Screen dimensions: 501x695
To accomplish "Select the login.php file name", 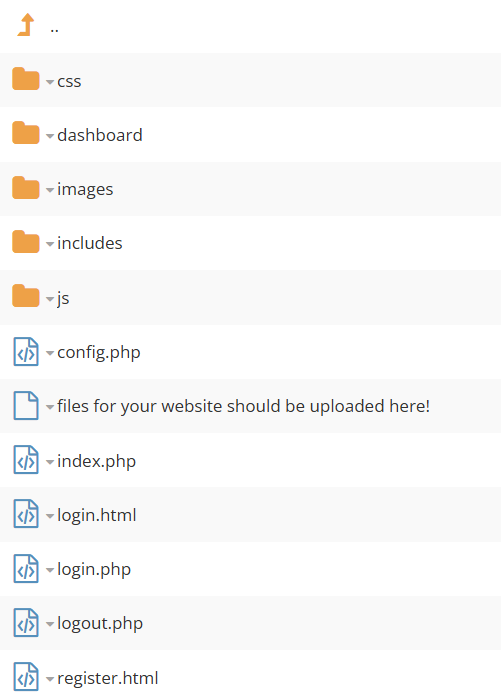I will [94, 570].
